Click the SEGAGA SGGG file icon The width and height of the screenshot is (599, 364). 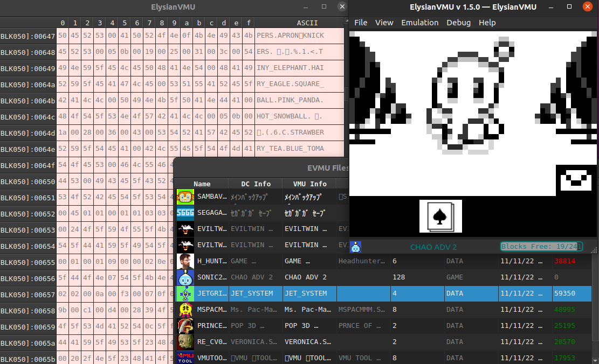(185, 213)
